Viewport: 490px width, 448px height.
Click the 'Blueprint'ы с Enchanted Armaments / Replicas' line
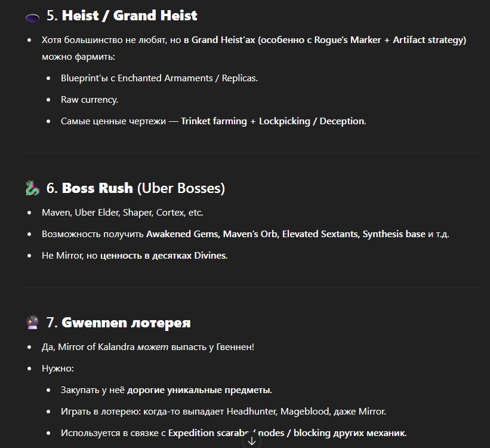pos(159,78)
